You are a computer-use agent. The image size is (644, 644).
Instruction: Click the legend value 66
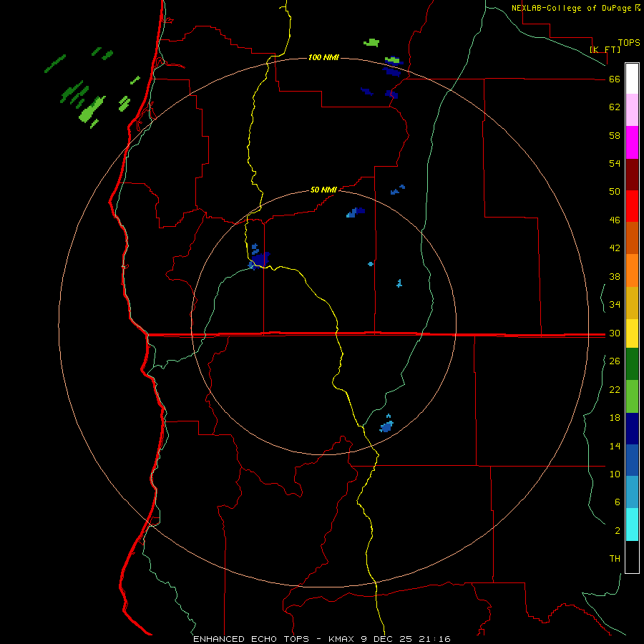pos(615,79)
